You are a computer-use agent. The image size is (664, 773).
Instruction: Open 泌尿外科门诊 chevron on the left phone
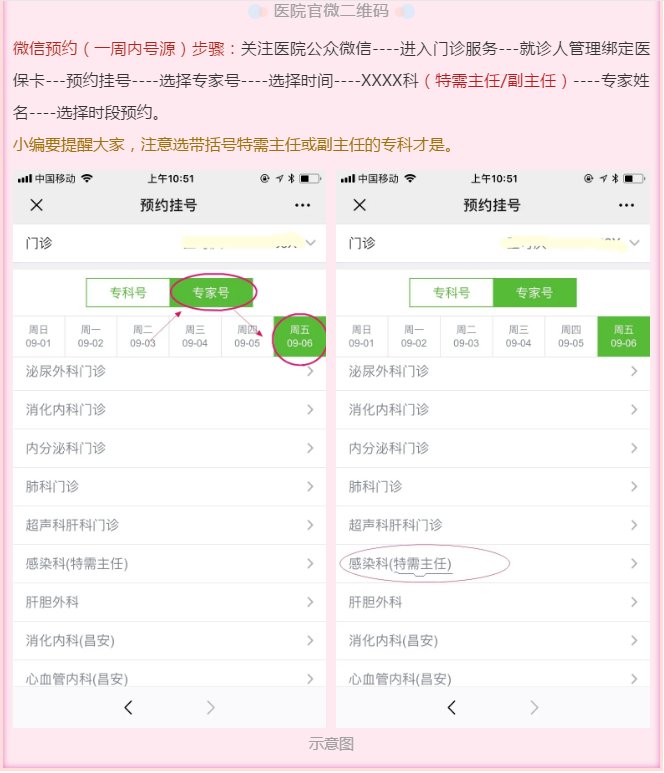coord(310,371)
